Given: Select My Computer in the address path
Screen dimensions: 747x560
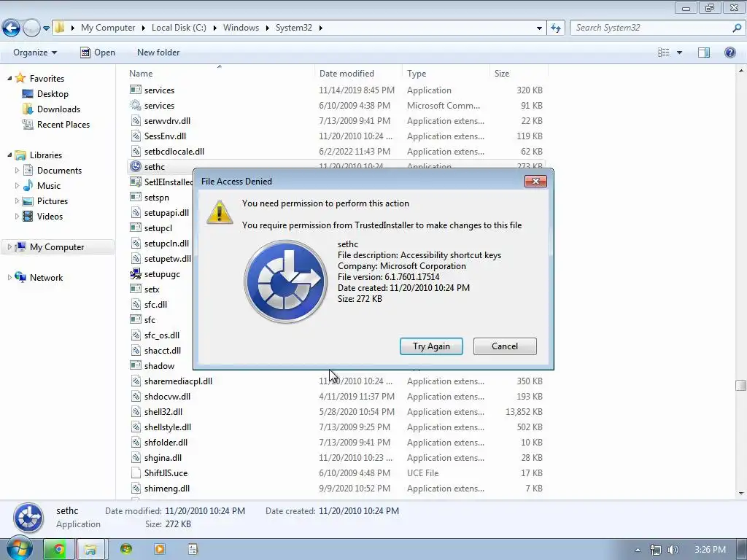Looking at the screenshot, I should (x=108, y=28).
